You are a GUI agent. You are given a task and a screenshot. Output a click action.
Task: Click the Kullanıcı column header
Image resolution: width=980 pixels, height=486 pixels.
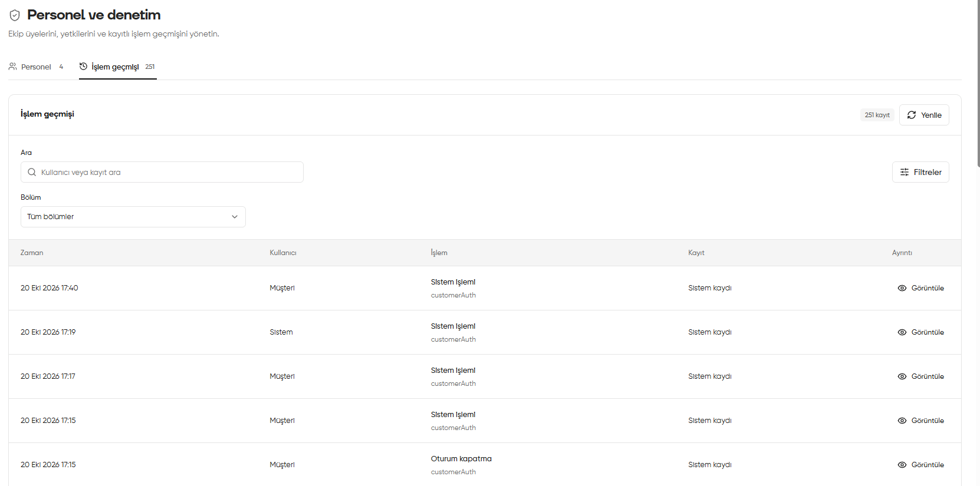point(283,253)
